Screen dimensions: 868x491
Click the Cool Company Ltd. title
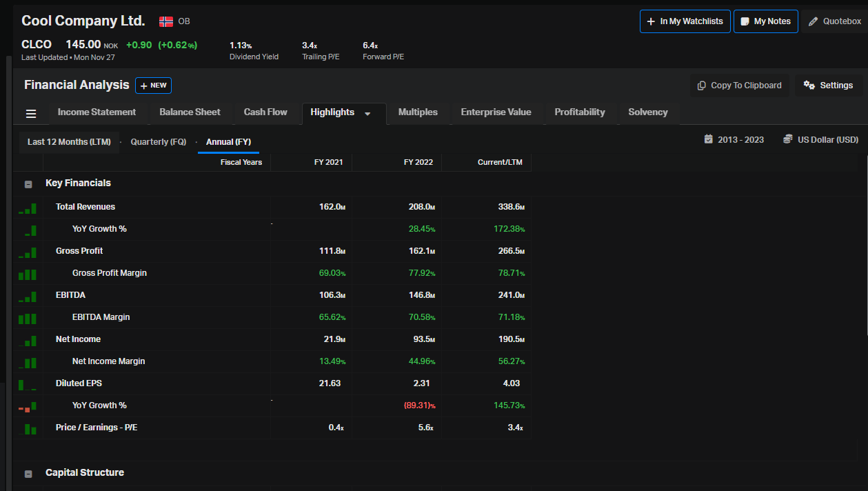pos(83,21)
